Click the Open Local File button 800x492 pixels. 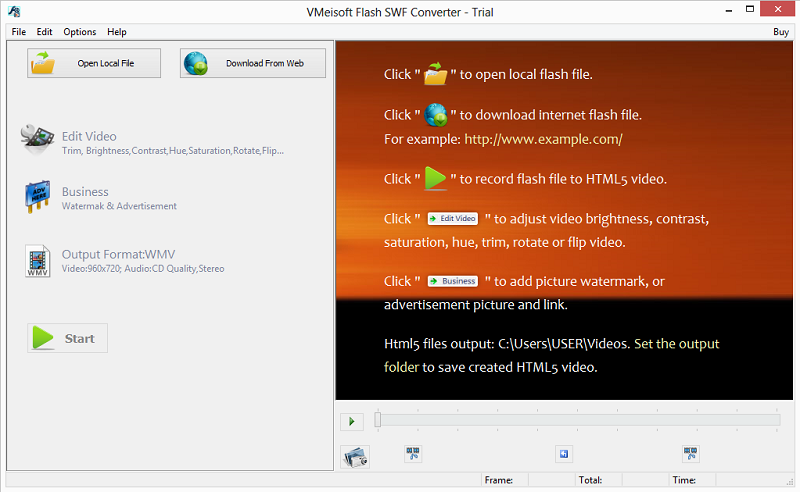(x=94, y=63)
